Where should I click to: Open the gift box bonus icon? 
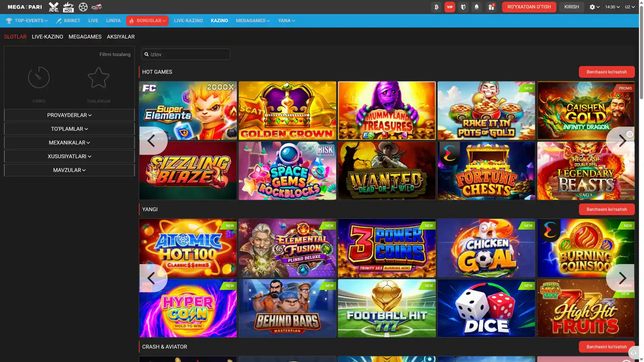click(x=491, y=7)
